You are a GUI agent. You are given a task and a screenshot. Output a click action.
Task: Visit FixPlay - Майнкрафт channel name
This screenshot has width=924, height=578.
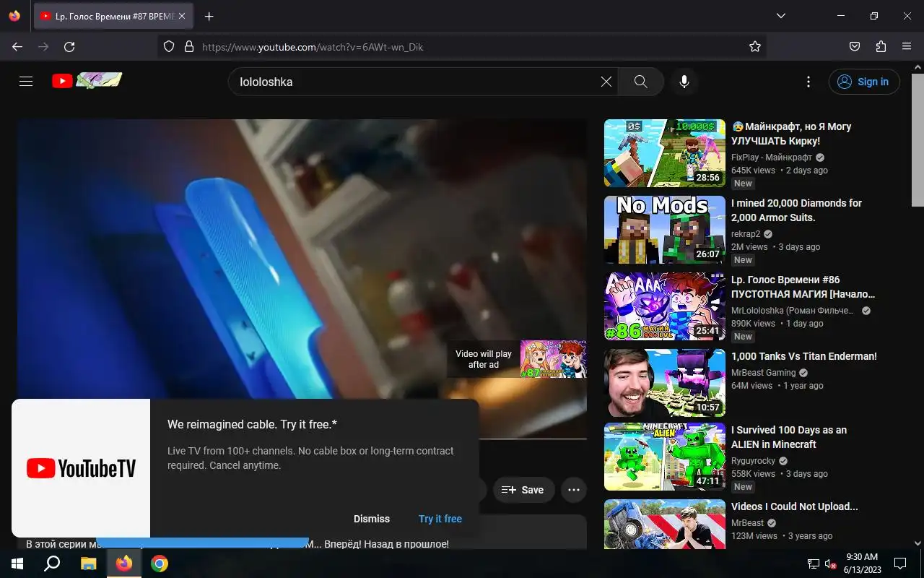tap(772, 158)
